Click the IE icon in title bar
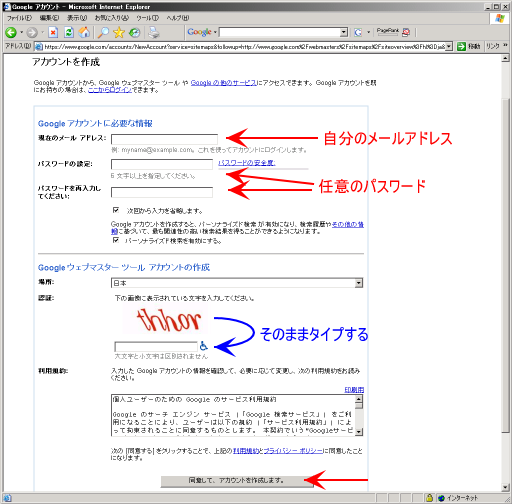 point(7,7)
